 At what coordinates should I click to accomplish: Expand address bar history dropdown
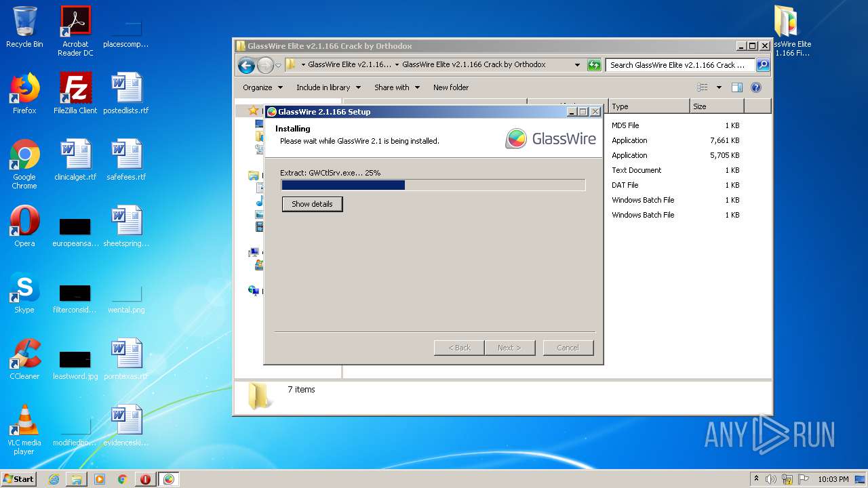click(577, 65)
